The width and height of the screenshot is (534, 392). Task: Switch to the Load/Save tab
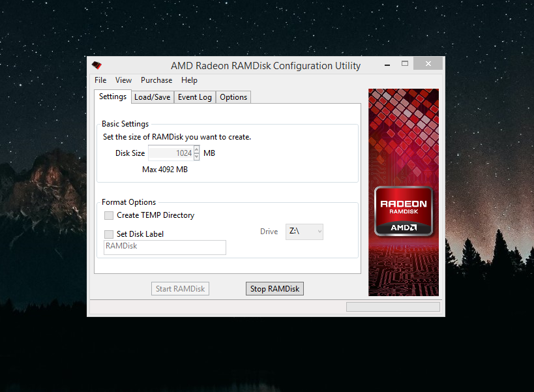pos(152,97)
